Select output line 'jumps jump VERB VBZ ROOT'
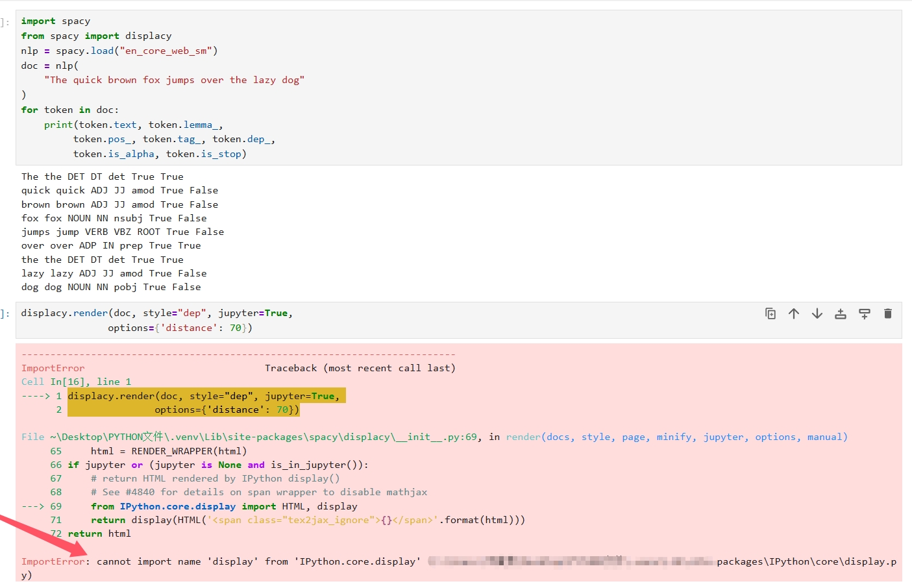912x588 pixels. pyautogui.click(x=123, y=232)
